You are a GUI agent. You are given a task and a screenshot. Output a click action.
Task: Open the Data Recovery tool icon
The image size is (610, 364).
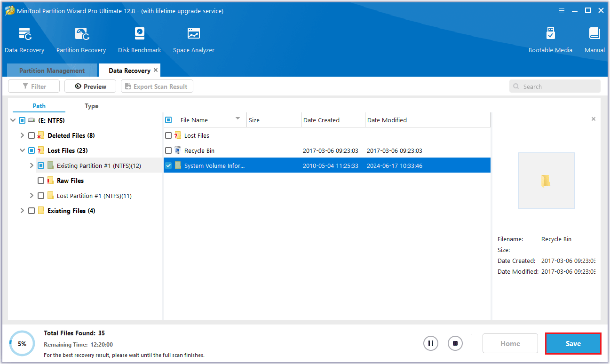tap(25, 34)
